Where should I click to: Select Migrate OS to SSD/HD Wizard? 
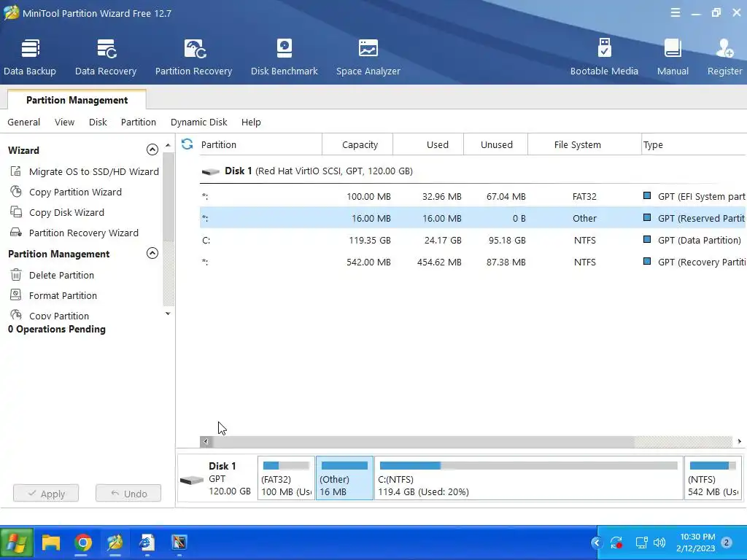click(94, 171)
